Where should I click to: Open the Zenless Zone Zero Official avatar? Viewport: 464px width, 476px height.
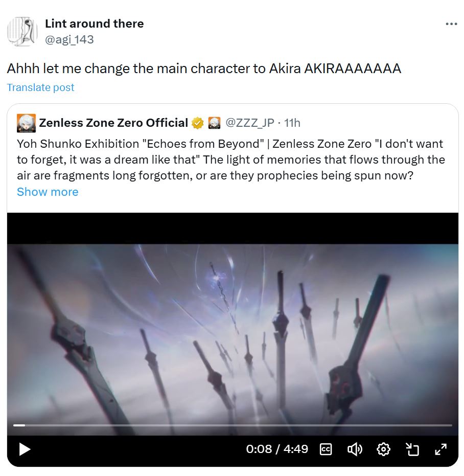26,123
